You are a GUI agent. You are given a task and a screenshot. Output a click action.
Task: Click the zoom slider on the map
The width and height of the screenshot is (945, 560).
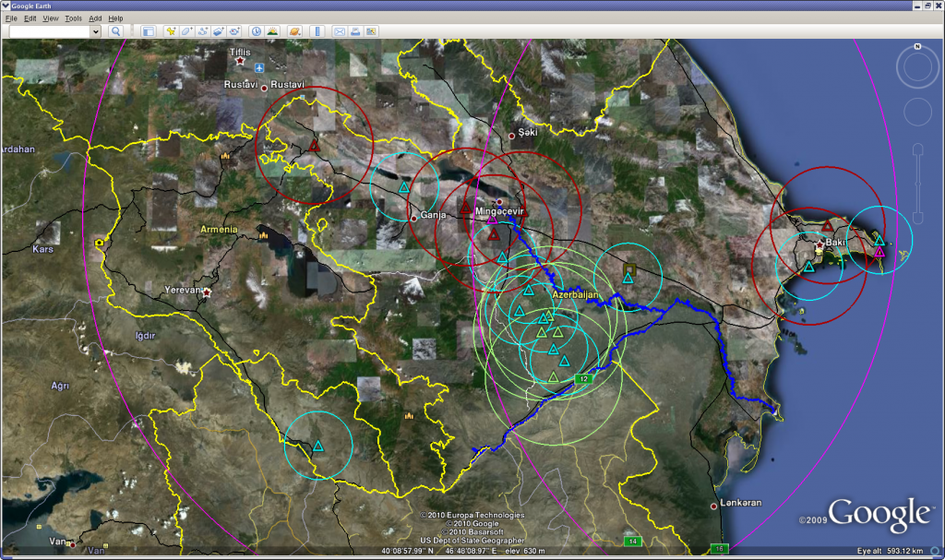(917, 185)
